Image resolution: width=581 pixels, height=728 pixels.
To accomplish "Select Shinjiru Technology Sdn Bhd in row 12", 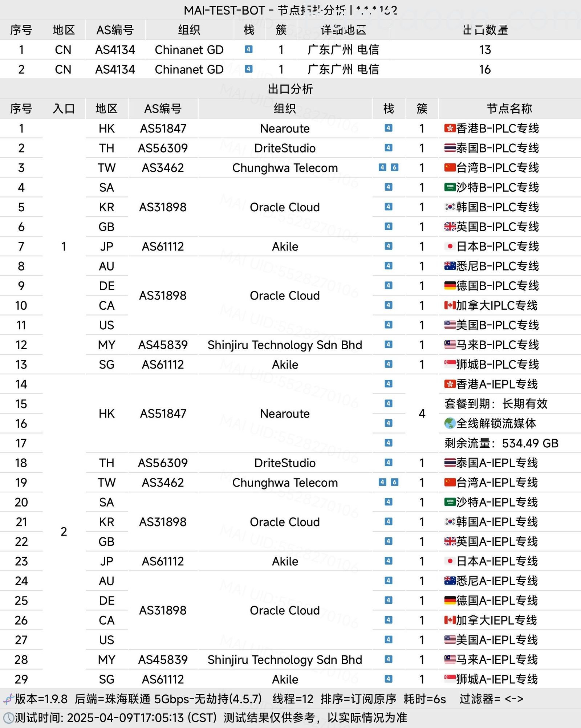I will (x=285, y=345).
